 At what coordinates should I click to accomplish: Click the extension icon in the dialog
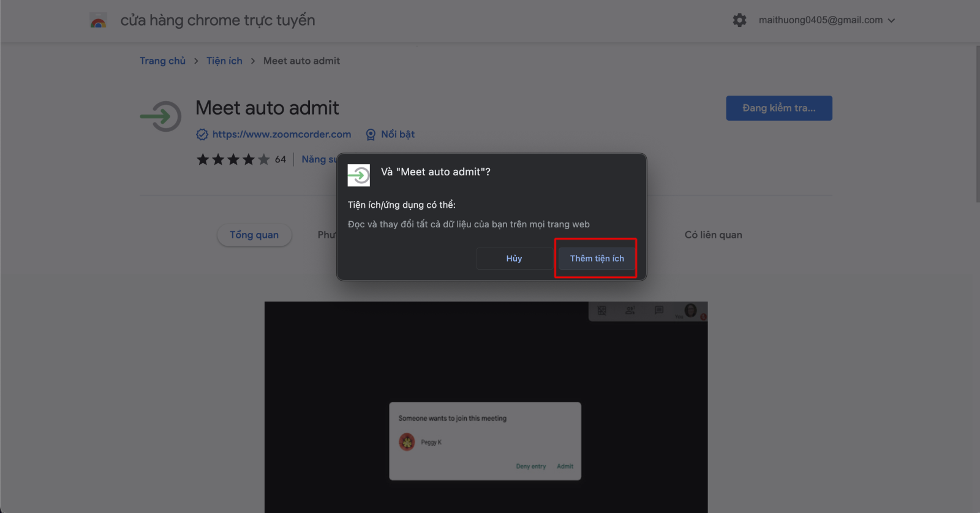click(359, 175)
